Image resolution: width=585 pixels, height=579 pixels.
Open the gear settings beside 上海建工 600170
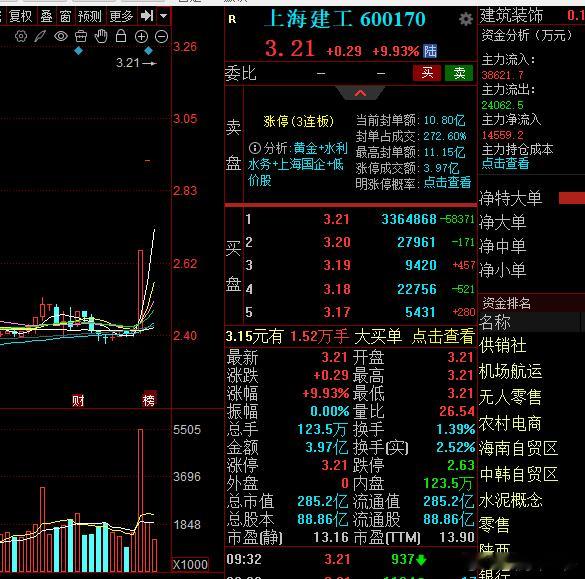[x=466, y=19]
